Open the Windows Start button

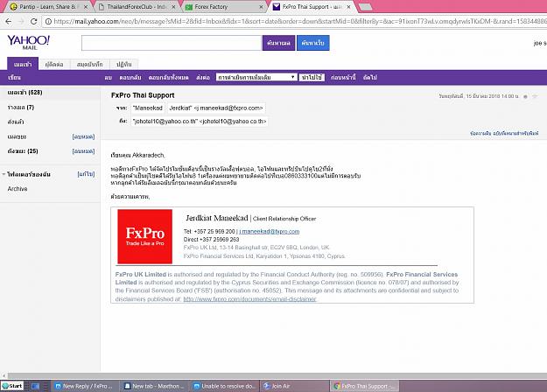(12, 386)
